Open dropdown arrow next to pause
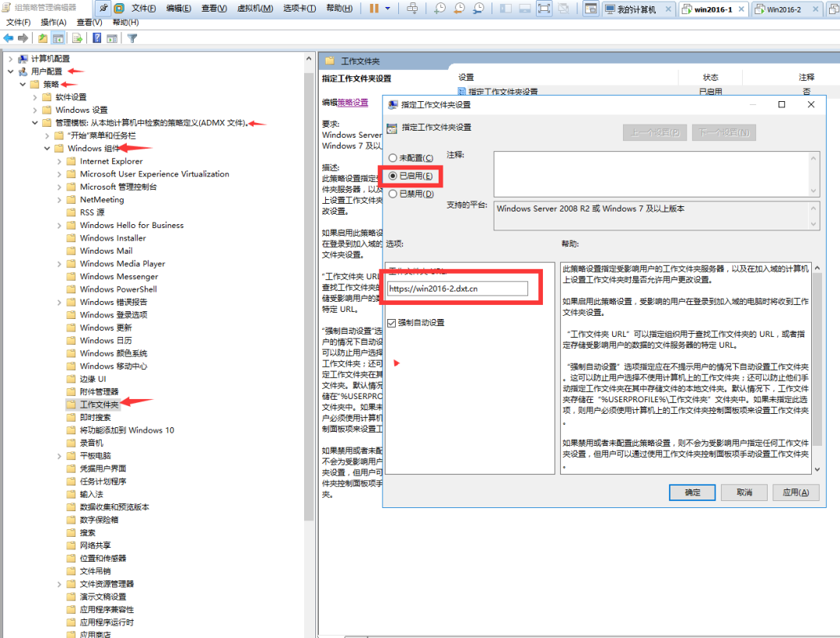The image size is (840, 638). point(387,9)
